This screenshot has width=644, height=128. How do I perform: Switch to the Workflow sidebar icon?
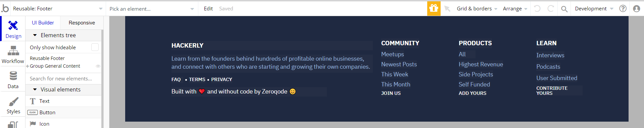coord(13,54)
